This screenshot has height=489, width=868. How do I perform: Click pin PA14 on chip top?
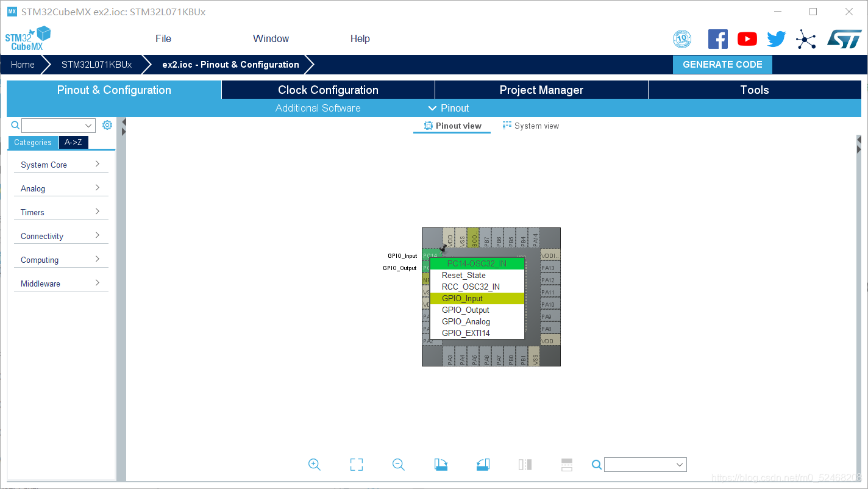pyautogui.click(x=535, y=238)
